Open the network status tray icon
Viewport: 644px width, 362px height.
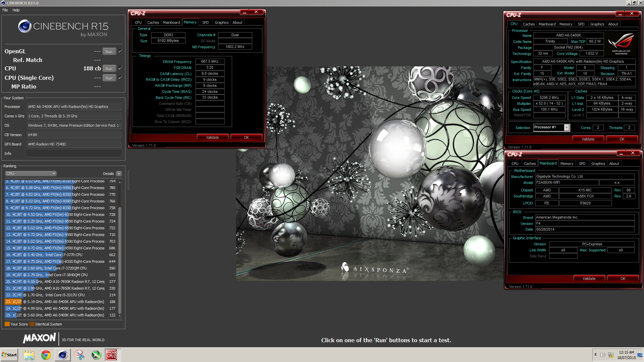click(611, 355)
